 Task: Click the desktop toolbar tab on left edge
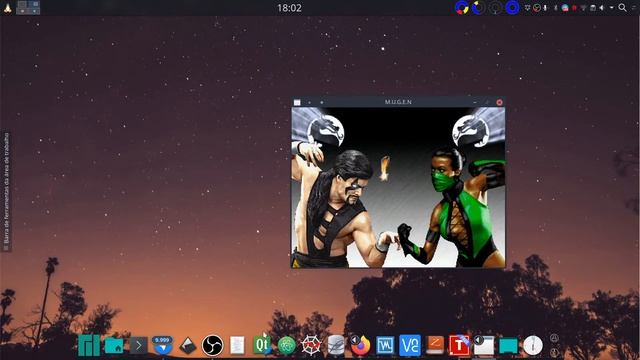click(6, 191)
